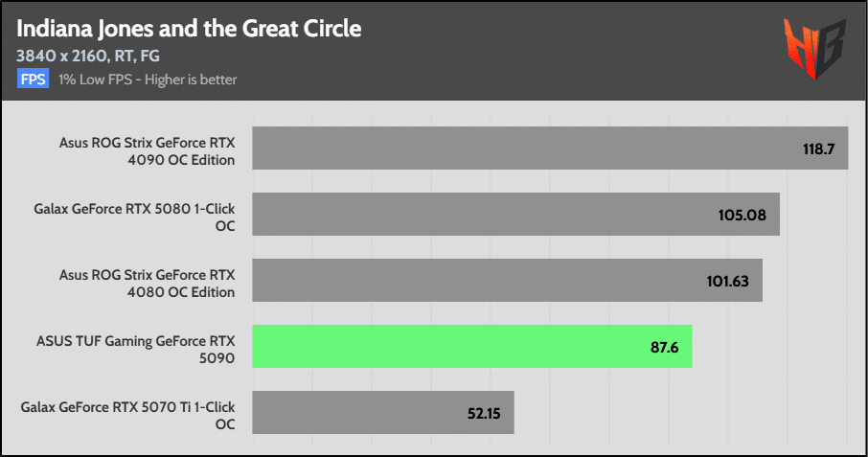Click the RTX 4080 OC Edition bar

[508, 280]
